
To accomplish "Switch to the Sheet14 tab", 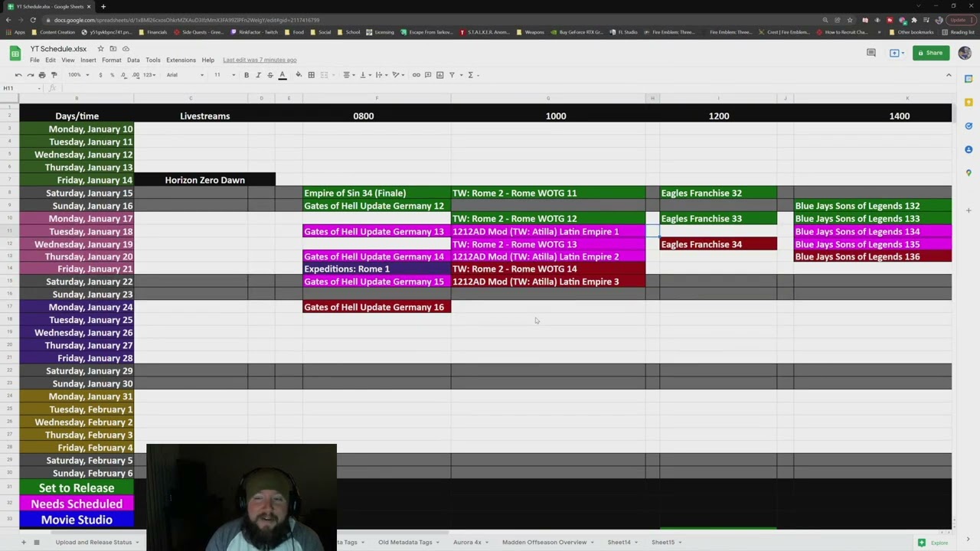I will (x=619, y=542).
